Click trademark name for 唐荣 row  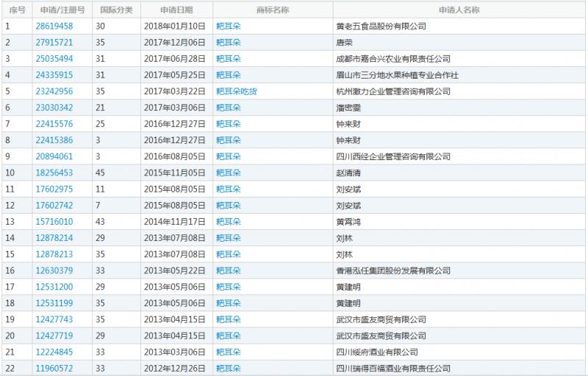click(228, 43)
